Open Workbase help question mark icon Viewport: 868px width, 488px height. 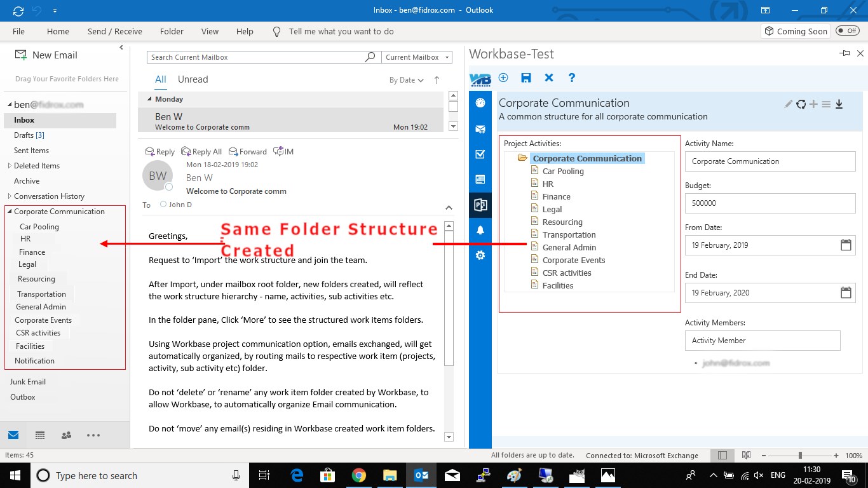pyautogui.click(x=572, y=78)
